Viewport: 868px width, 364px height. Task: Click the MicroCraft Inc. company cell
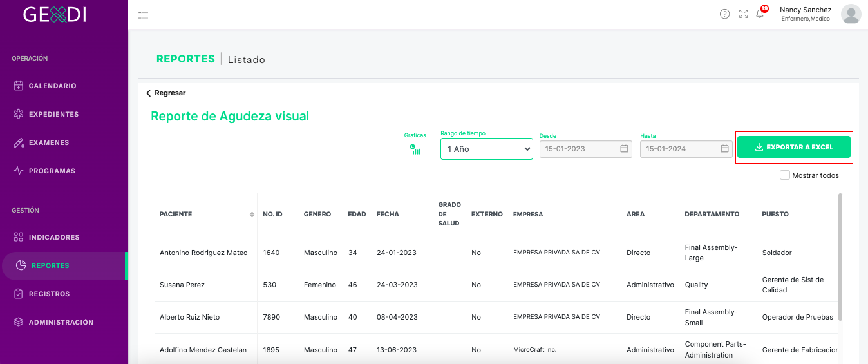pos(534,350)
